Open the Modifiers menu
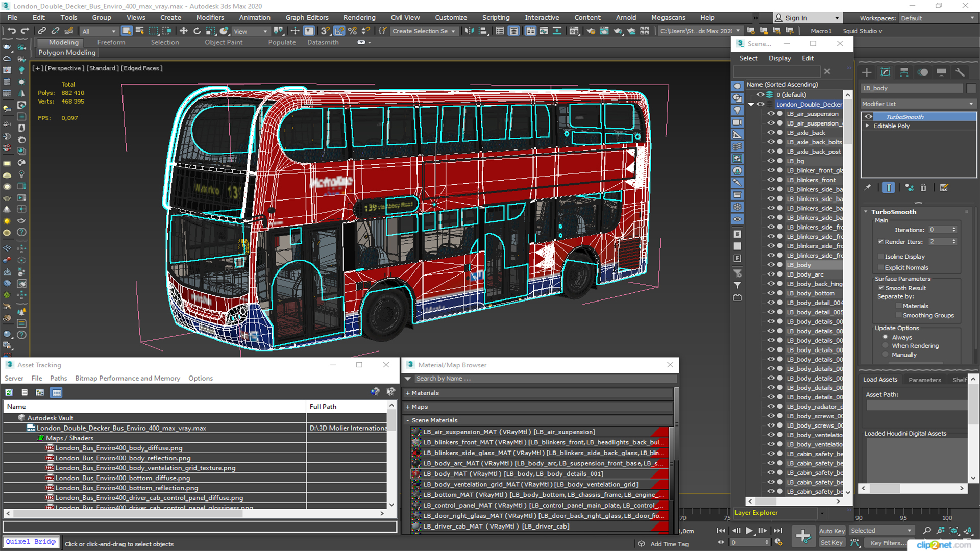980x551 pixels. click(210, 18)
